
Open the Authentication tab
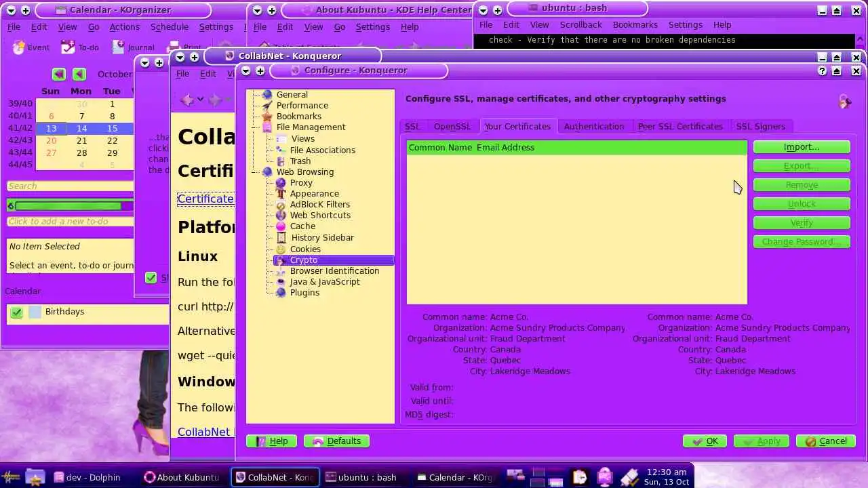[594, 126]
